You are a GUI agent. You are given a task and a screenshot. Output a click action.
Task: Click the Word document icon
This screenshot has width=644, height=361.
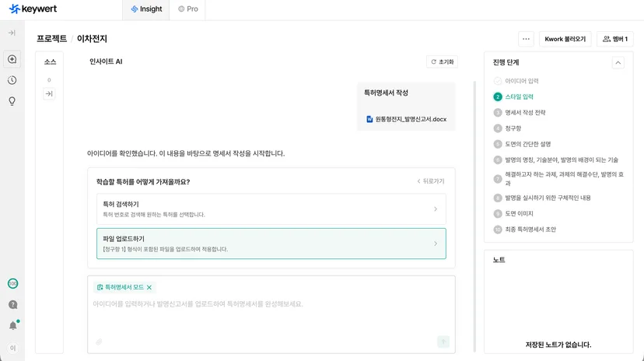coord(369,119)
